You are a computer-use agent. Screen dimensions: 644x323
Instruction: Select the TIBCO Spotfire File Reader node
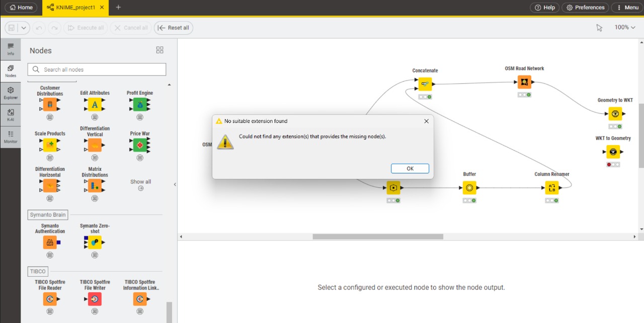[x=50, y=299]
